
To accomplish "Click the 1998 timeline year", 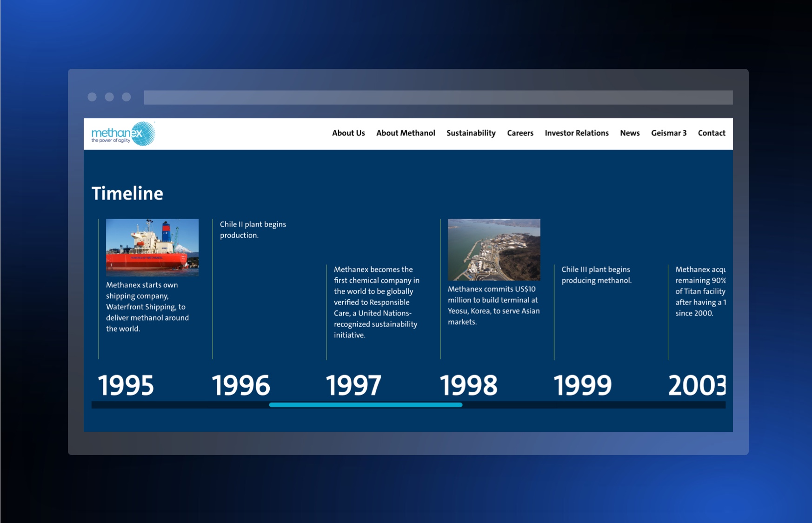I will coord(468,385).
